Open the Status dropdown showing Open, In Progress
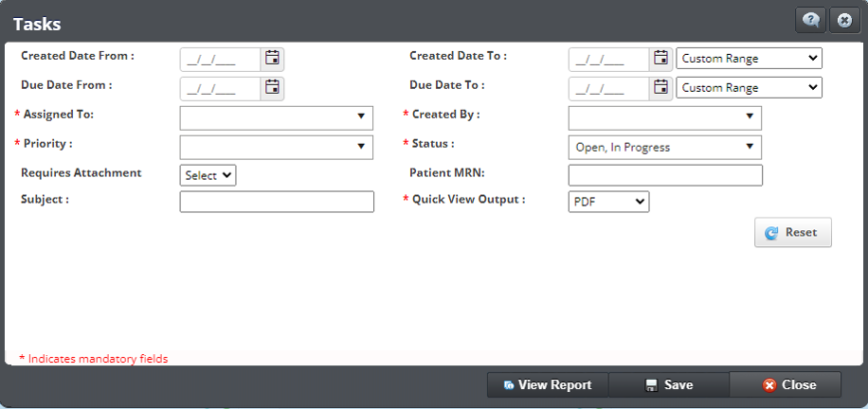This screenshot has width=868, height=409. pos(664,147)
